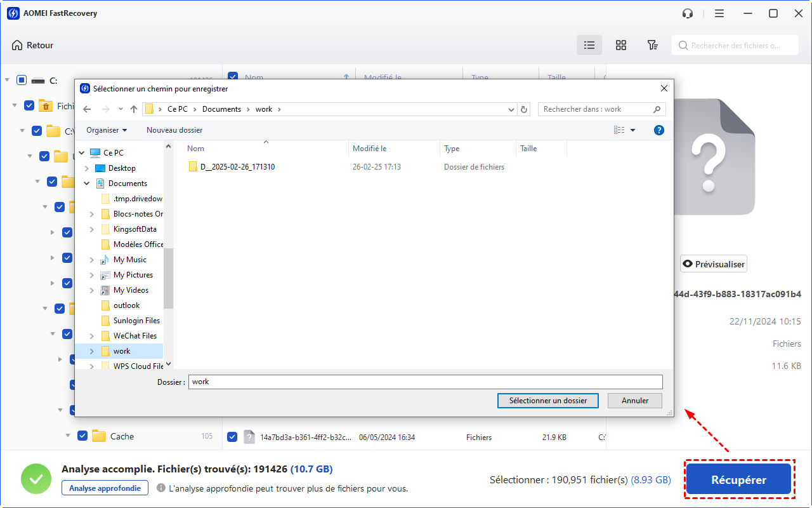The width and height of the screenshot is (812, 508).
Task: Toggle the checkbox of the C:\ folder row
Action: tap(37, 131)
